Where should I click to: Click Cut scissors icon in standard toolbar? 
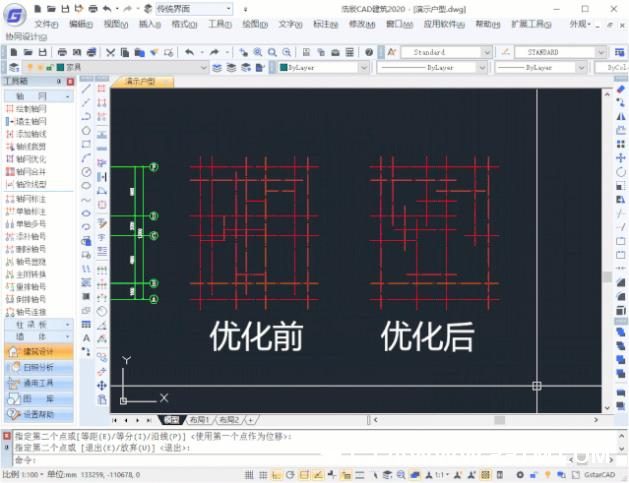pyautogui.click(x=110, y=52)
